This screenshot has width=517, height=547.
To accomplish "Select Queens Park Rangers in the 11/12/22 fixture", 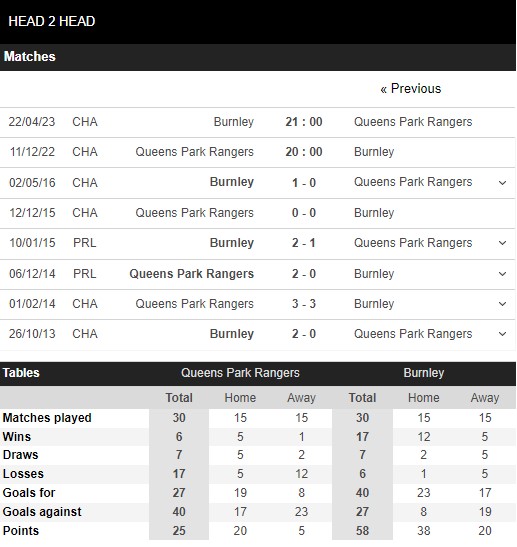I will 194,152.
